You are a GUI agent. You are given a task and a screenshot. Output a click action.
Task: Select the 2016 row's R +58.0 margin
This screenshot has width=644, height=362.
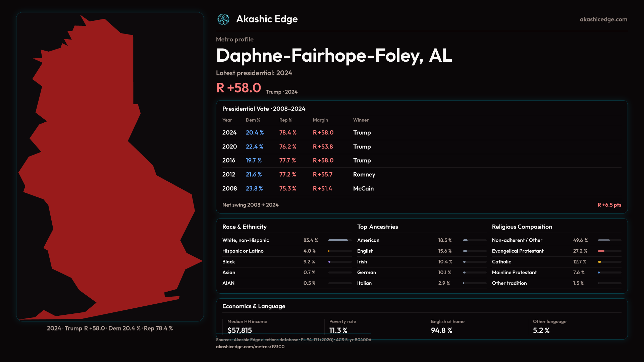[x=323, y=161]
